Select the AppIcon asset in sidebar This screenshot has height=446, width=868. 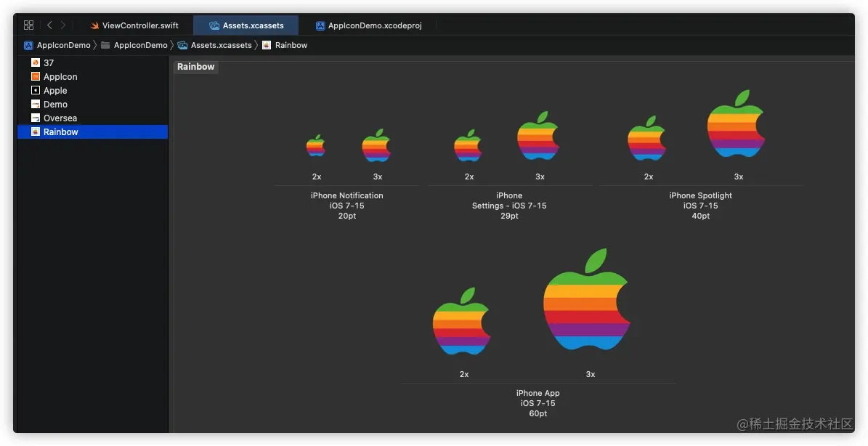click(92, 76)
